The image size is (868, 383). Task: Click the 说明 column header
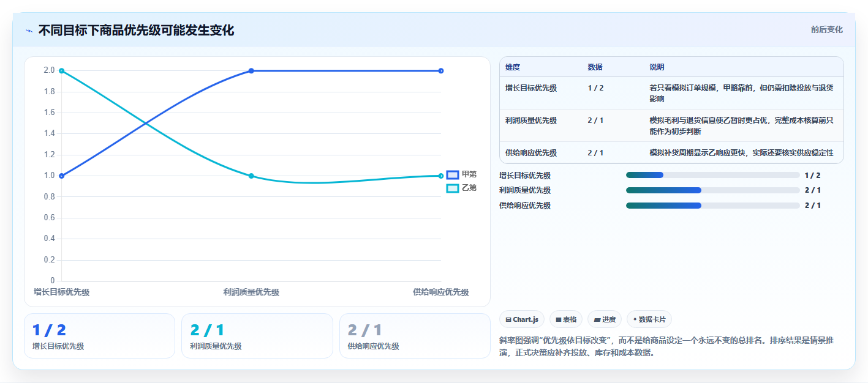(x=657, y=67)
